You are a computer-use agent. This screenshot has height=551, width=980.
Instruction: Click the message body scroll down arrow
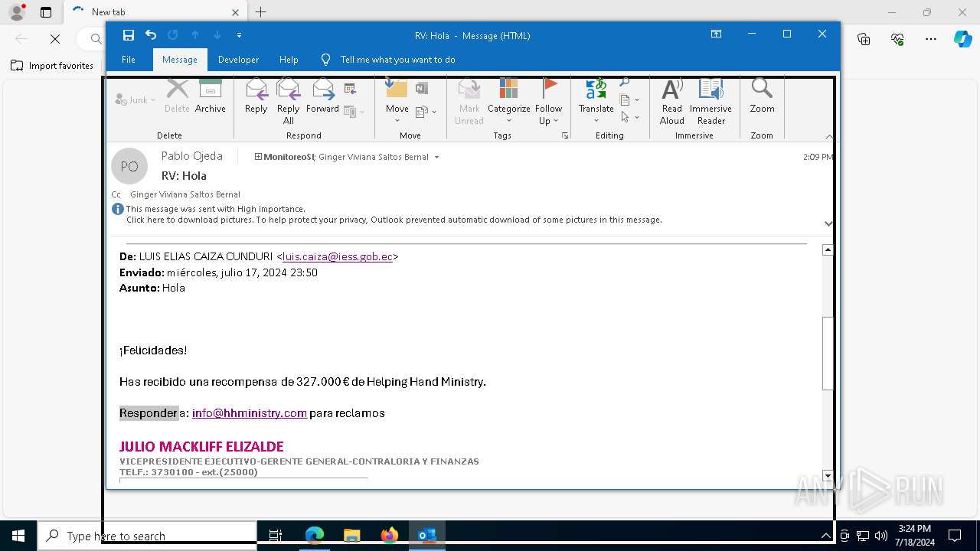(828, 475)
